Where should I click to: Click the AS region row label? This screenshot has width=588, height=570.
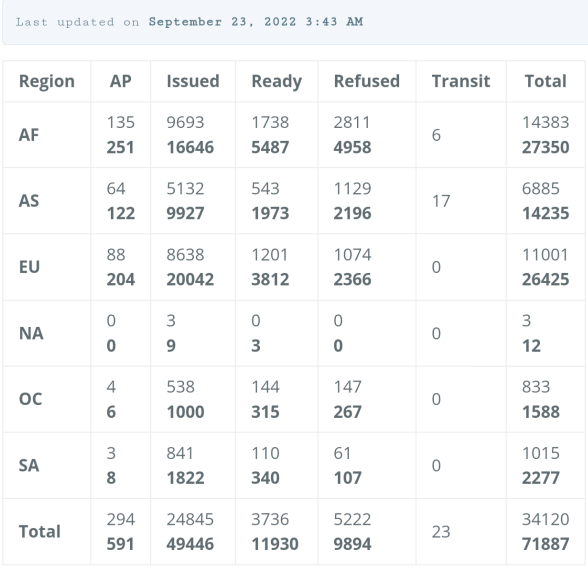coord(29,201)
